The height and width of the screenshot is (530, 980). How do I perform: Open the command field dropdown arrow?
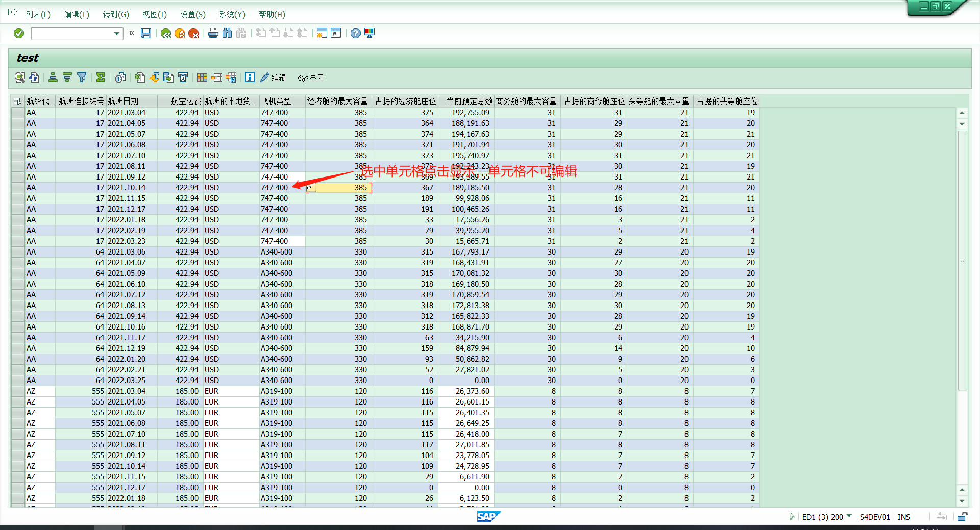116,33
